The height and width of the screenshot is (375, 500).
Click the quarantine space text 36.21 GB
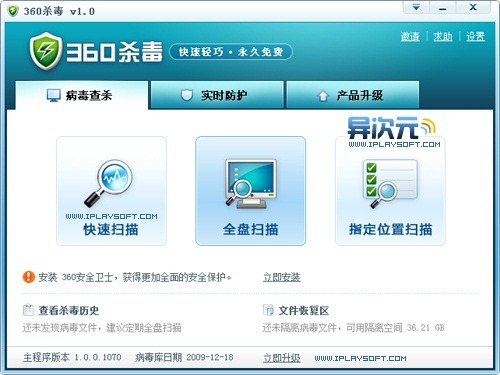click(426, 328)
